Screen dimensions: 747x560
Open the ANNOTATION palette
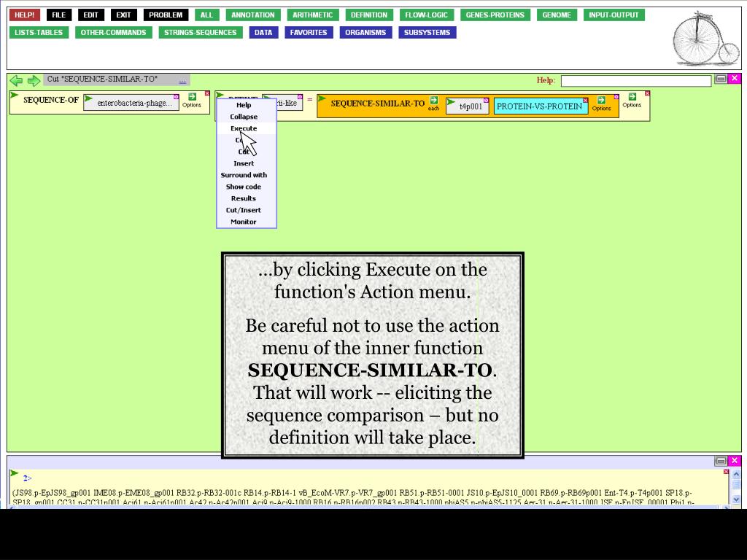(x=253, y=15)
